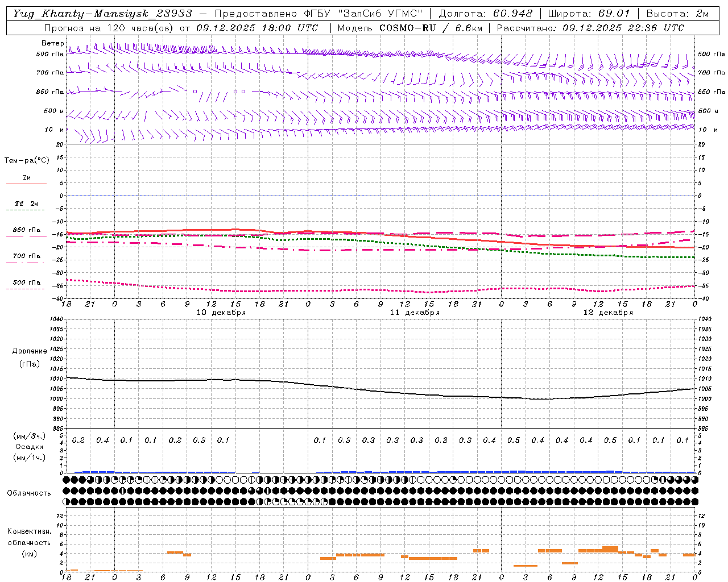Click the (км) unit under convective cloudiness
Viewport: 728px width, 582px height.
[x=30, y=554]
